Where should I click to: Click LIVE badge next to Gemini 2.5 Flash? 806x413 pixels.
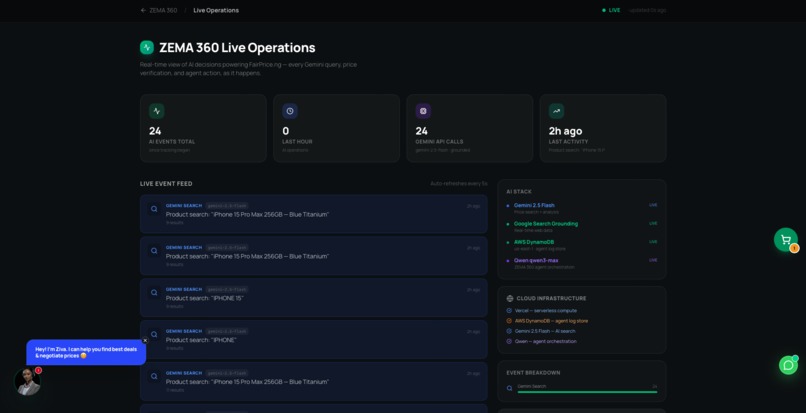click(653, 205)
